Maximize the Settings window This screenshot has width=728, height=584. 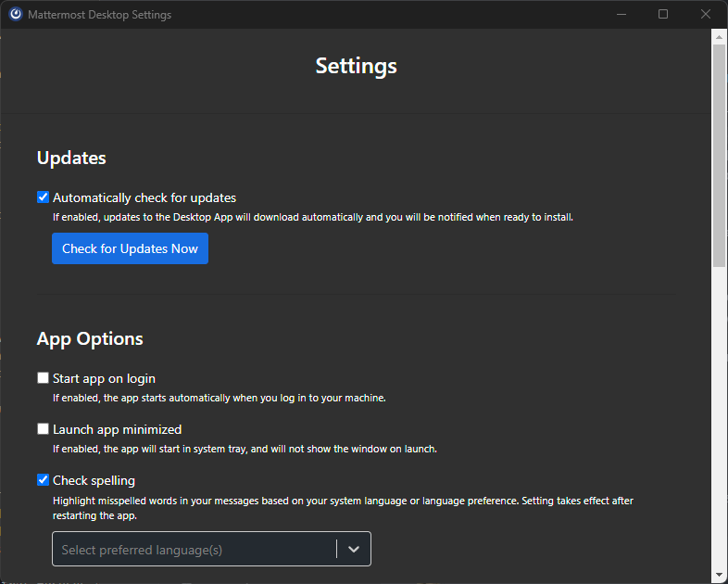point(663,15)
